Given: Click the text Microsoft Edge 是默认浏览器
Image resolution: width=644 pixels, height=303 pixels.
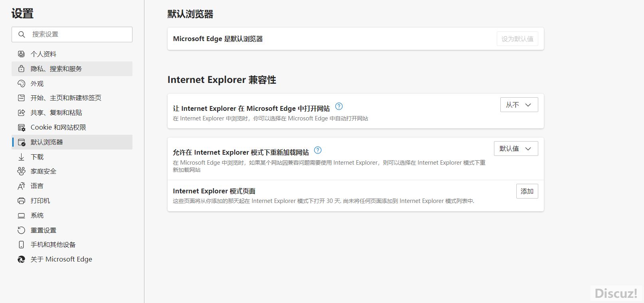Looking at the screenshot, I should pyautogui.click(x=218, y=39).
